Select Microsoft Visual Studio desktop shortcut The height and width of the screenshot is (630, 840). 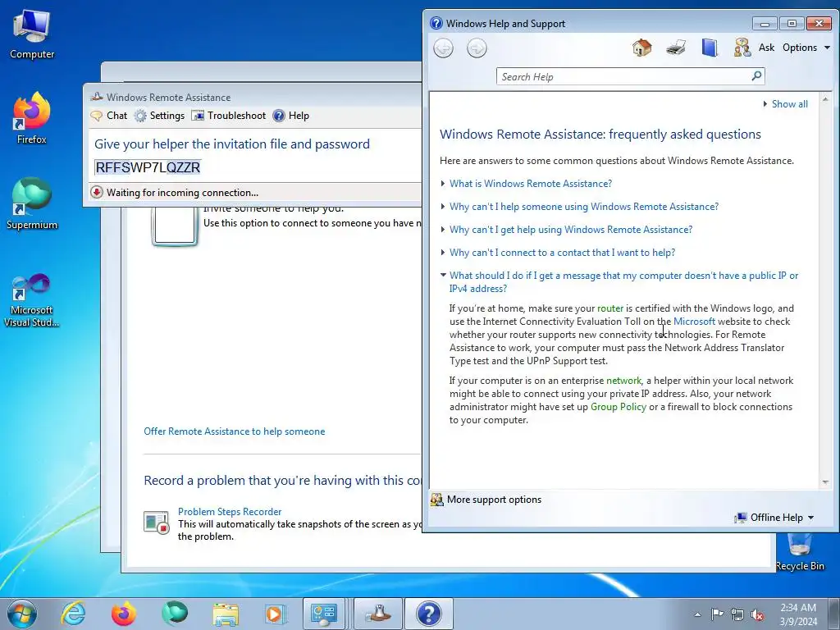pyautogui.click(x=32, y=300)
